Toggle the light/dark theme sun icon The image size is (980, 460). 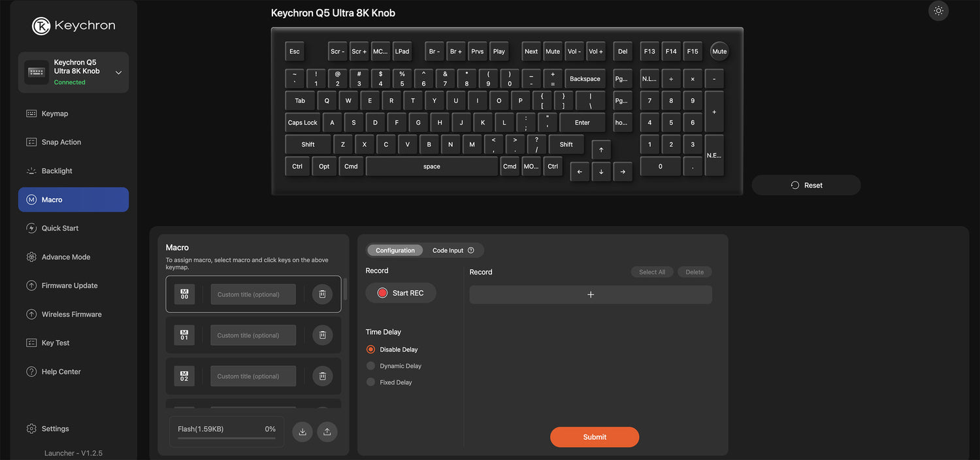(938, 10)
